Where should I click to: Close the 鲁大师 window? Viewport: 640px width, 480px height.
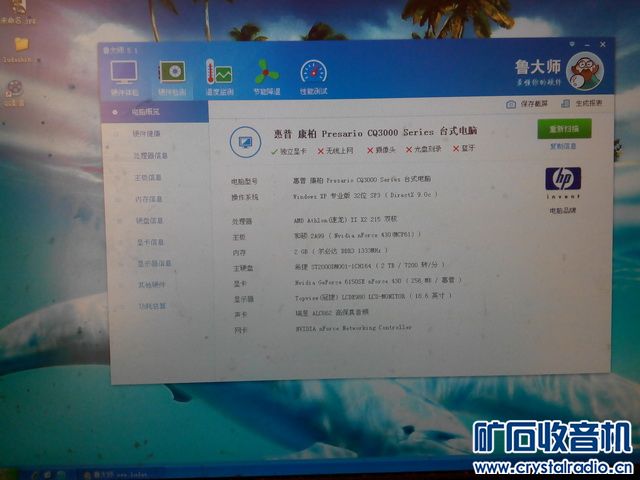[602, 44]
